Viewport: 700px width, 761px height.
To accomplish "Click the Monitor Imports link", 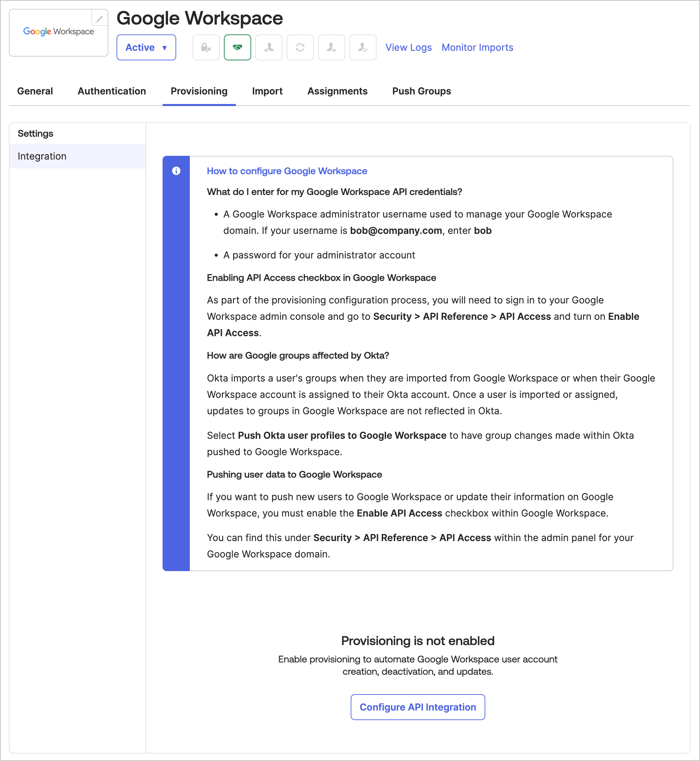I will (477, 47).
